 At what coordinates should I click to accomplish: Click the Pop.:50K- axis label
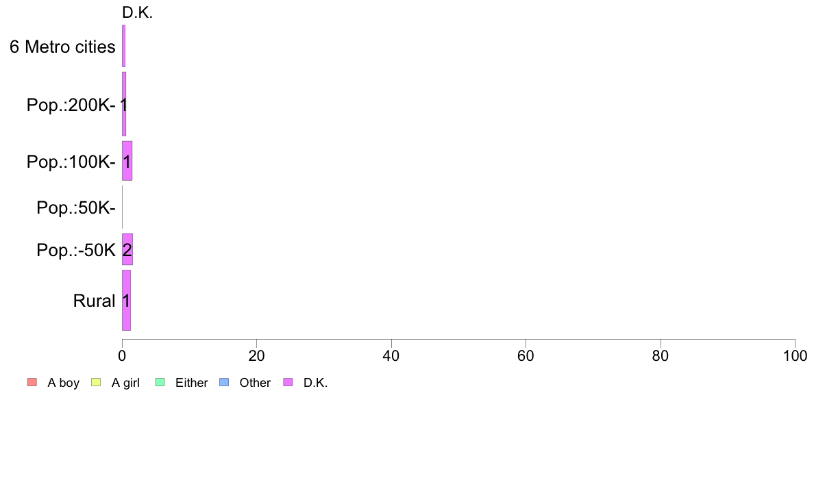pos(76,207)
